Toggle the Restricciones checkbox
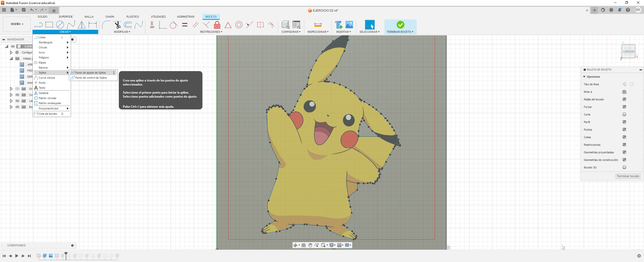This screenshot has width=644, height=262. (x=624, y=145)
